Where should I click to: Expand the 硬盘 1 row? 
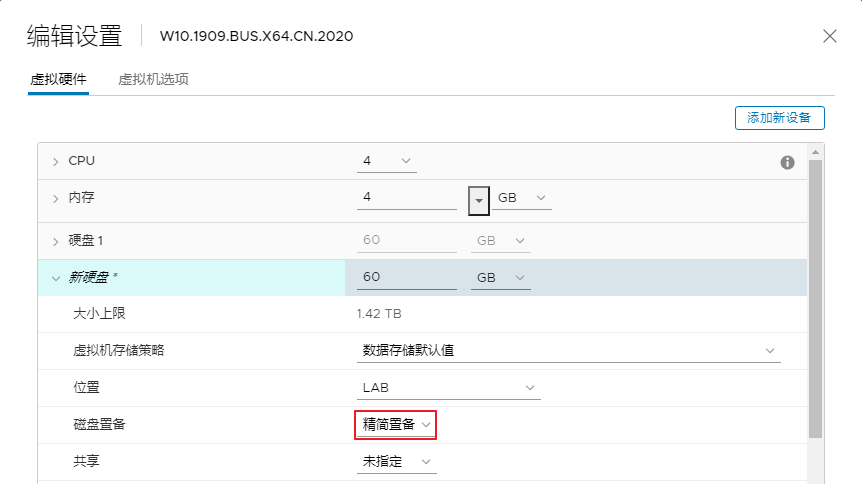55,241
